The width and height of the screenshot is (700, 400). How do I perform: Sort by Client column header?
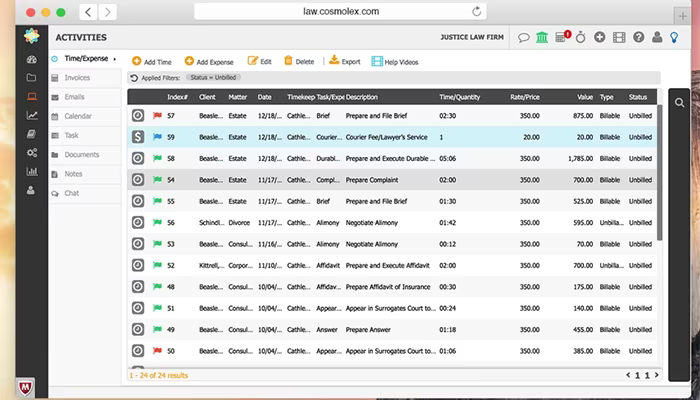pyautogui.click(x=207, y=97)
